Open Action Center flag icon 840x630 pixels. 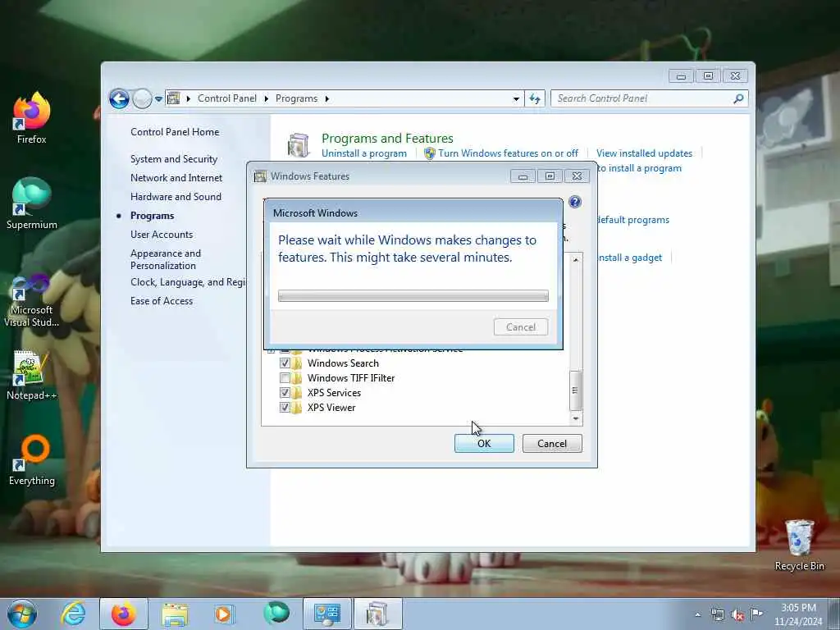(756, 614)
